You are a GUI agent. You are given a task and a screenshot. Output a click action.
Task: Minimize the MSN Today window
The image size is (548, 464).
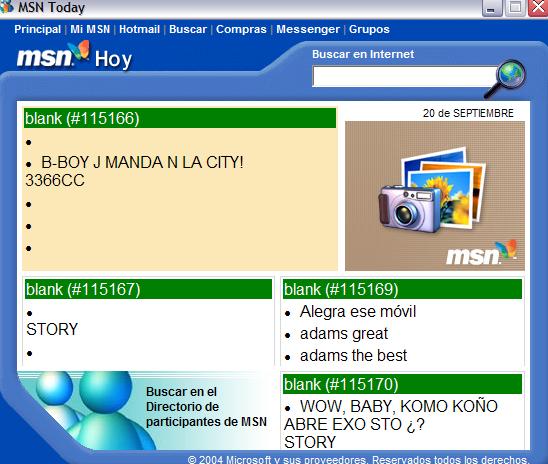coord(492,8)
